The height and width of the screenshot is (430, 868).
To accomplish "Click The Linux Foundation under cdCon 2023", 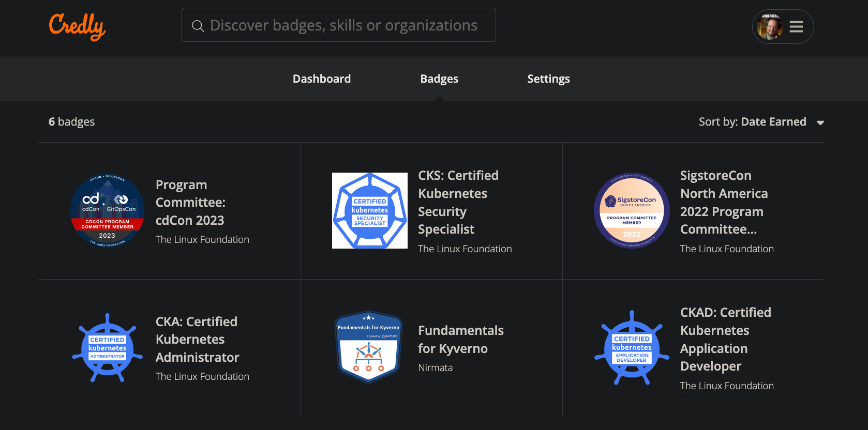I will tap(202, 239).
